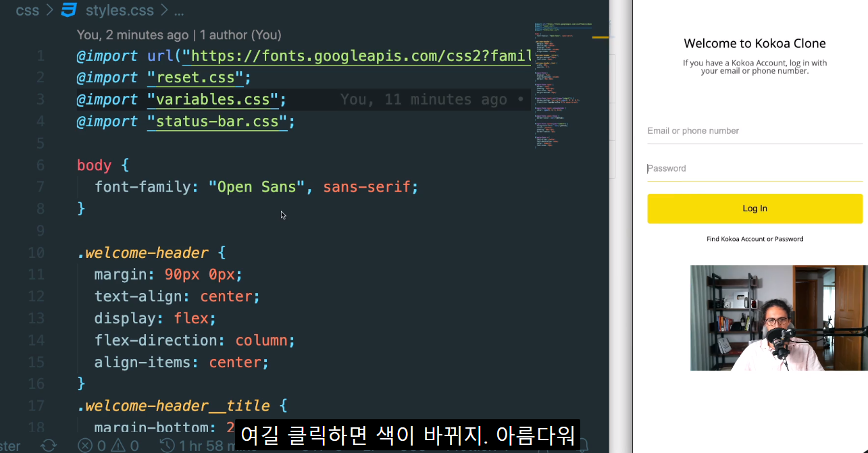Click the Email or phone number field
868x453 pixels.
click(x=755, y=131)
